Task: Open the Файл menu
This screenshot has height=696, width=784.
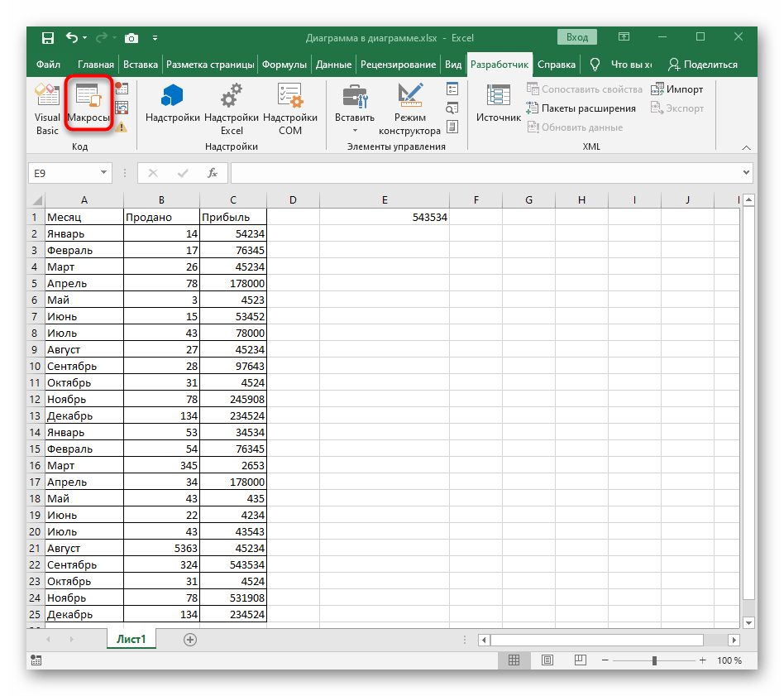Action: [x=48, y=65]
